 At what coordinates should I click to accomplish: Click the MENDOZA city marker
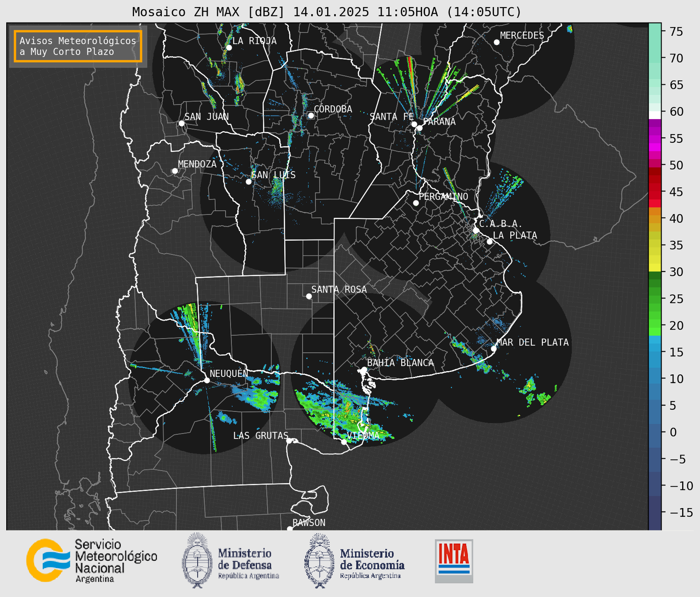tap(175, 171)
